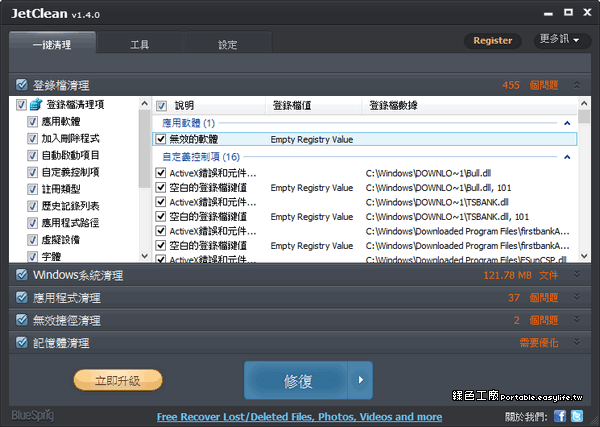Click the 455 個問題 count
The height and width of the screenshot is (427, 600).
pyautogui.click(x=530, y=85)
